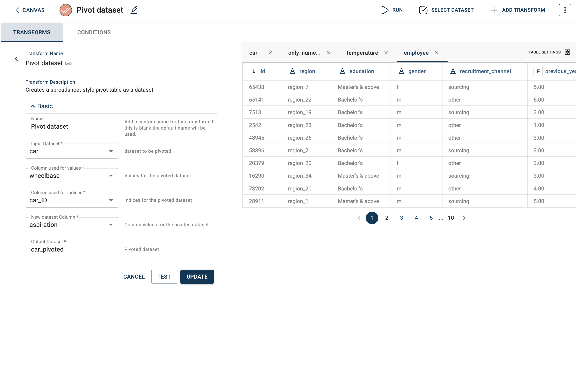Go to page 4

click(416, 218)
